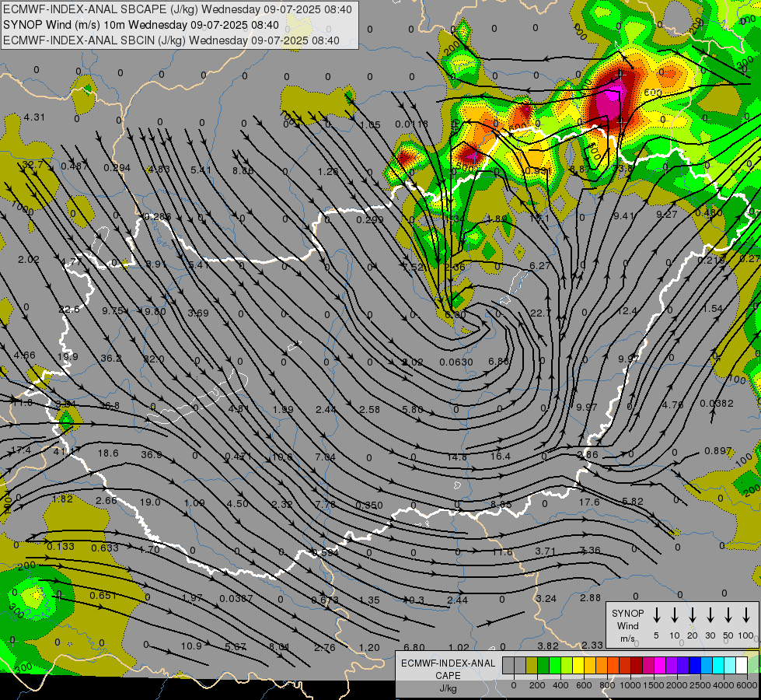Click the map value '14.8'
The image size is (761, 700).
coord(457,457)
